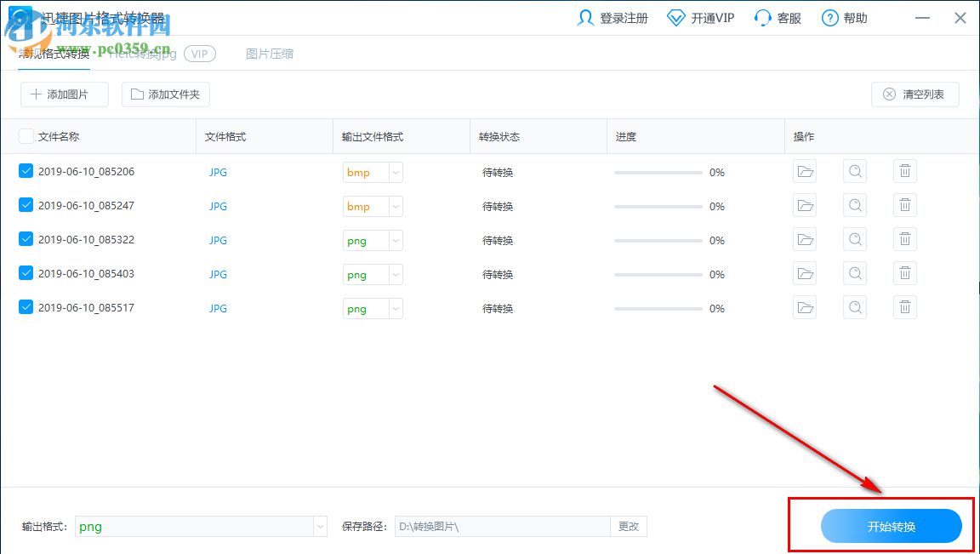Clear the file list with 清空列表
The image size is (980, 554).
tap(914, 94)
